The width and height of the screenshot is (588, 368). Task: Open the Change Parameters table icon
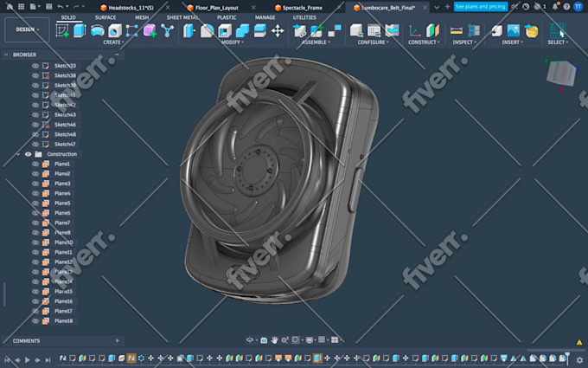374,31
